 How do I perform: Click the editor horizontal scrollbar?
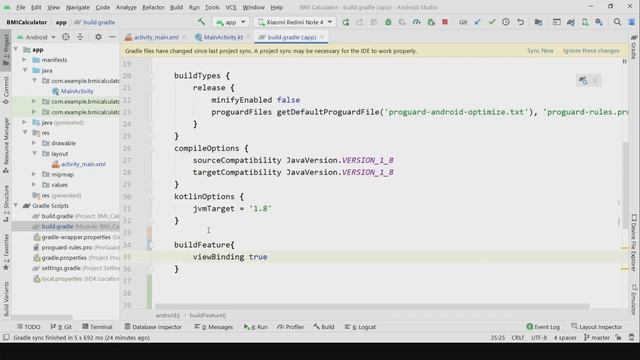coord(372,306)
